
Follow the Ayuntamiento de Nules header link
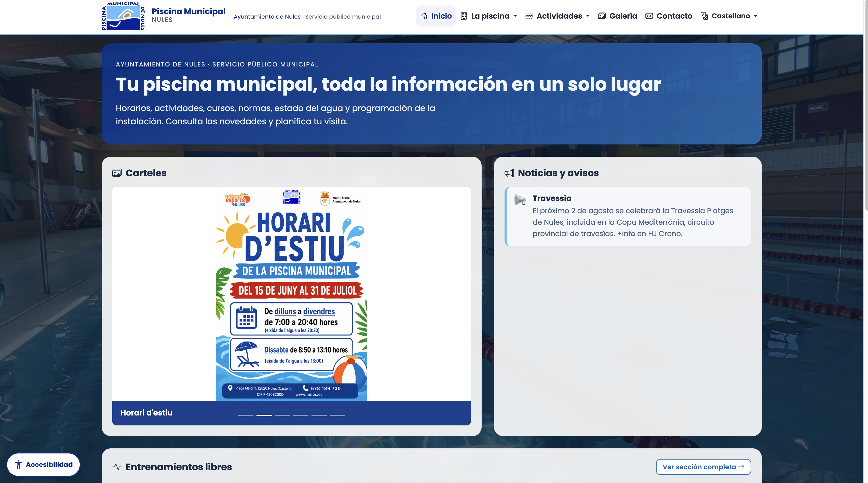tap(267, 17)
